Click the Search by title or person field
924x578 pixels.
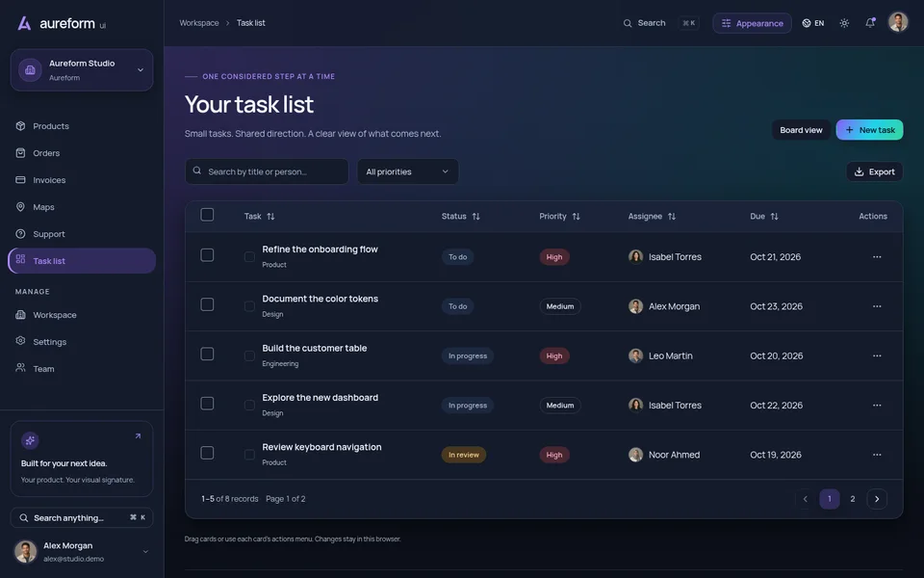pos(267,171)
